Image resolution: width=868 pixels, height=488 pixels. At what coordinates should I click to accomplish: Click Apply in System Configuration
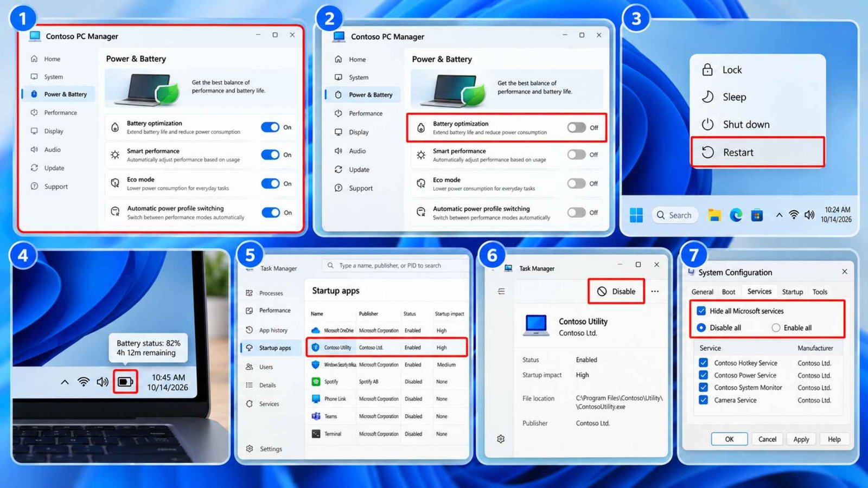coord(801,439)
